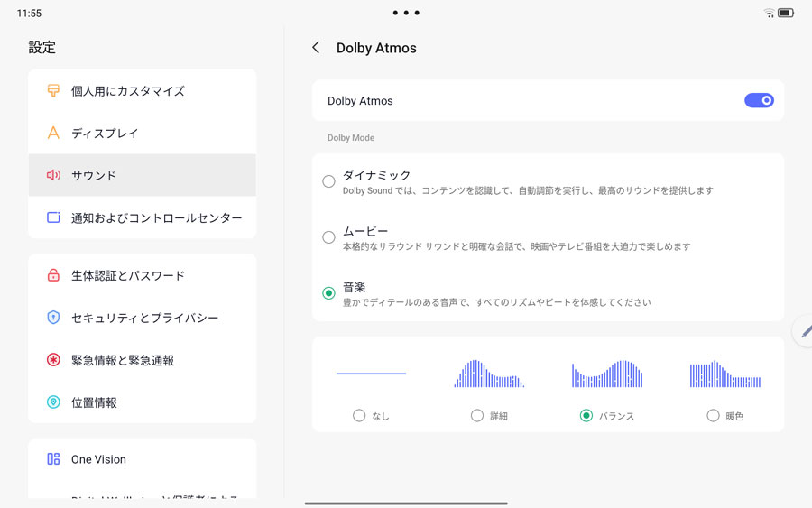Open 位置情報 settings
The height and width of the screenshot is (508, 812).
point(143,402)
